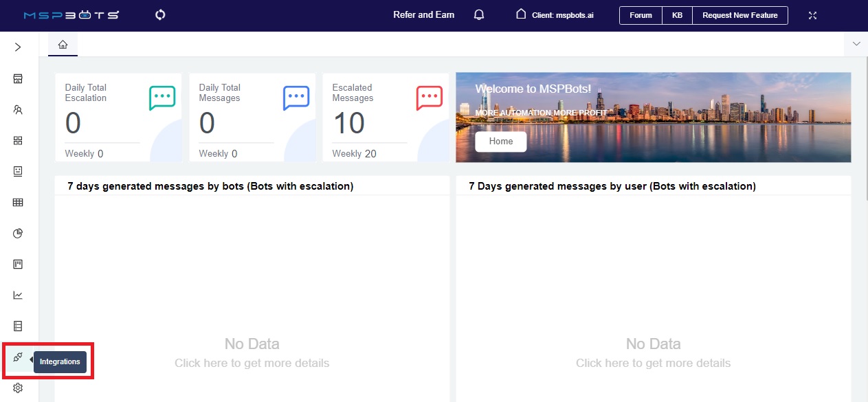Toggle fullscreen with the expand icon
The height and width of the screenshot is (402, 868).
tap(812, 14)
